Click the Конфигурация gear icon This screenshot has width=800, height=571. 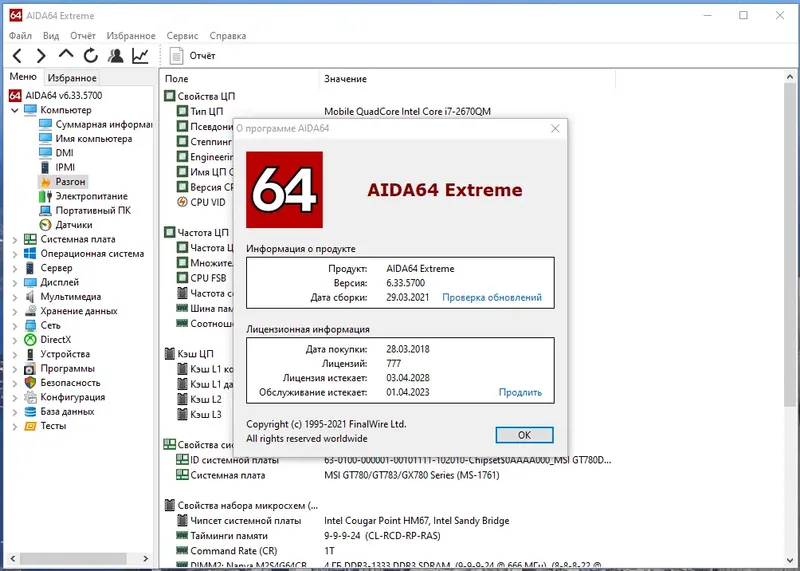(30, 396)
